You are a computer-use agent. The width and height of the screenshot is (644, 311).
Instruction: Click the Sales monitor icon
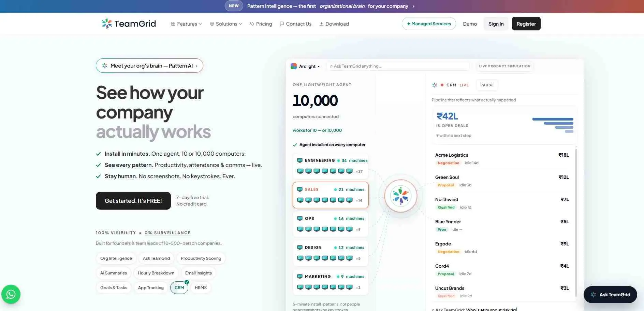coord(300,189)
